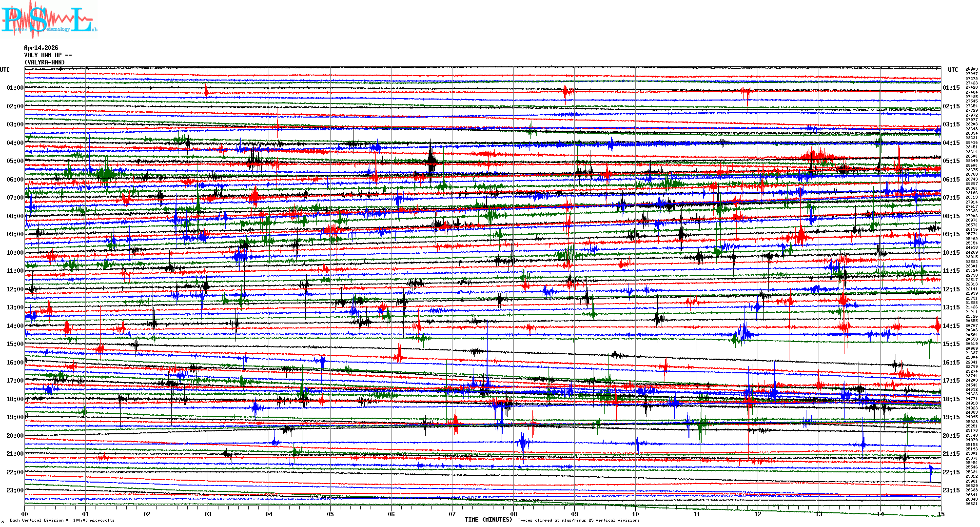Click the Each Vertical Division scale note
Viewport: 980px width, 527px height.
[x=62, y=520]
